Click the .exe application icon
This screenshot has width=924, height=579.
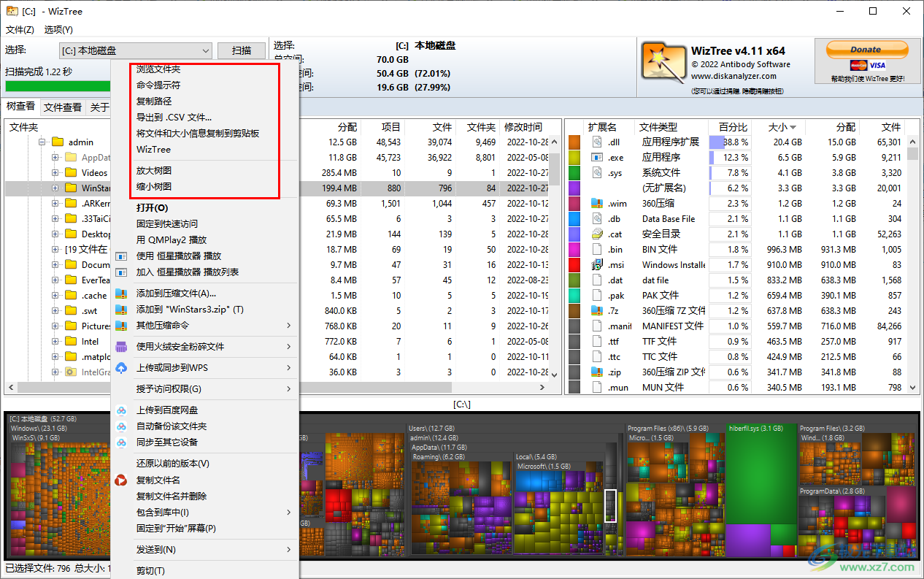click(x=596, y=157)
